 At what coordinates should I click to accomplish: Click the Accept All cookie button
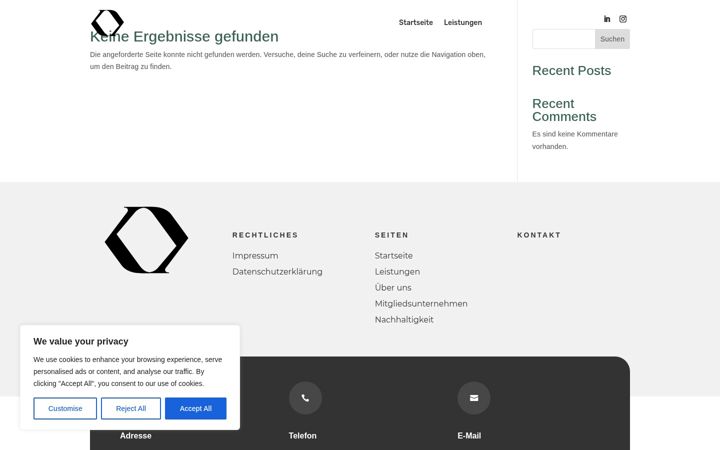point(196,409)
